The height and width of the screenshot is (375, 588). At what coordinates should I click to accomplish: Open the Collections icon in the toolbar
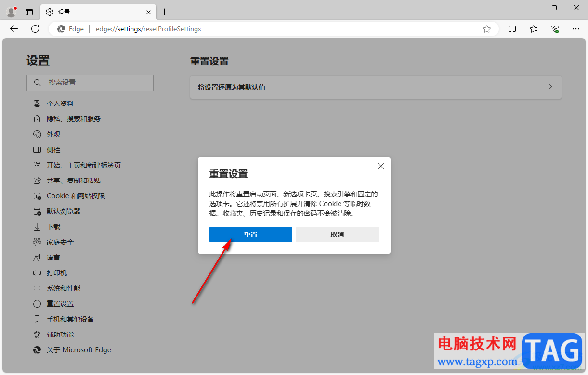point(533,29)
